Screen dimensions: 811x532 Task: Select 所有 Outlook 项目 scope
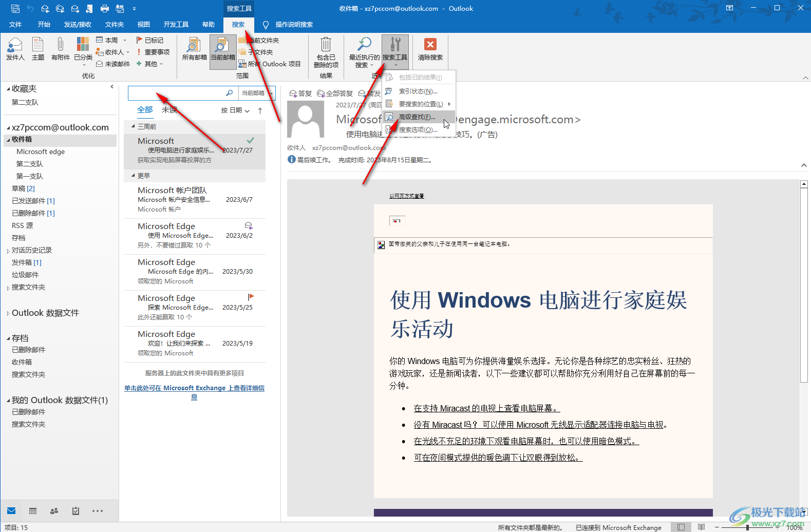tap(269, 64)
